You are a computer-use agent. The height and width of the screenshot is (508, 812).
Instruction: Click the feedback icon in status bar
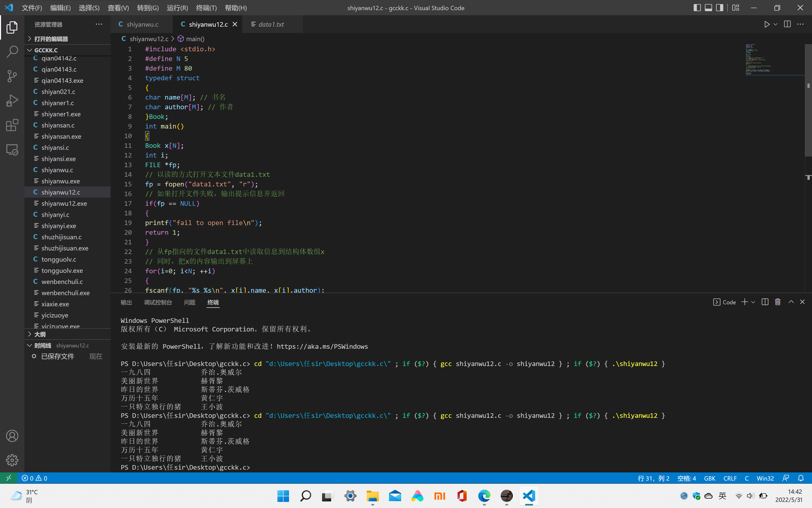tap(786, 478)
